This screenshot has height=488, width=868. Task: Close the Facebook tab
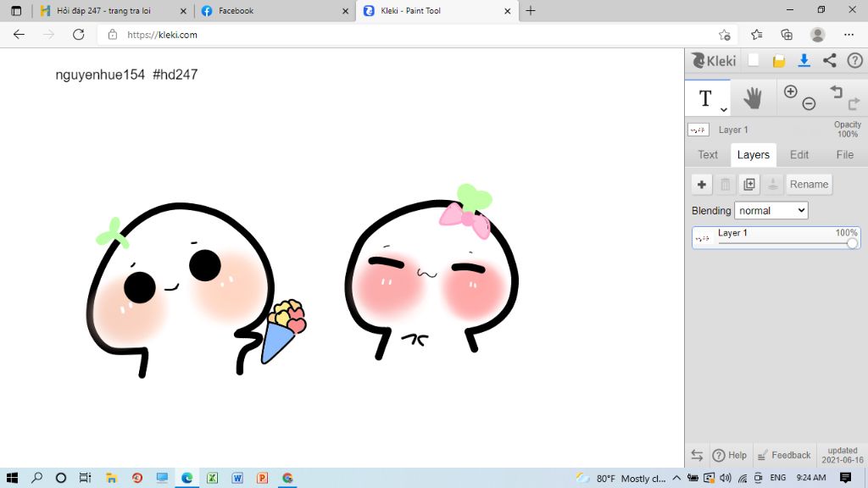point(346,10)
